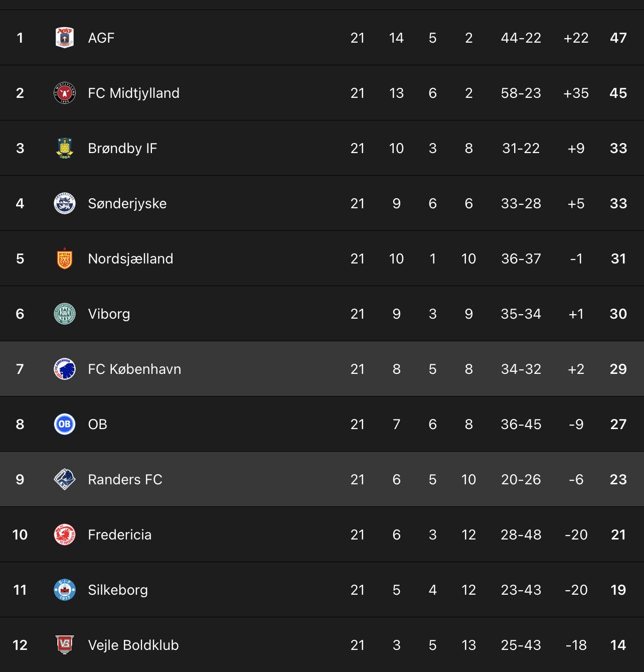The height and width of the screenshot is (672, 644).
Task: Select the Brøndby IF yellow crest
Action: (x=65, y=148)
